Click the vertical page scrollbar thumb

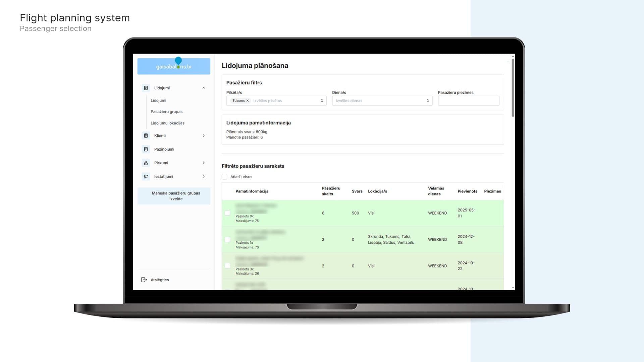[x=513, y=87]
